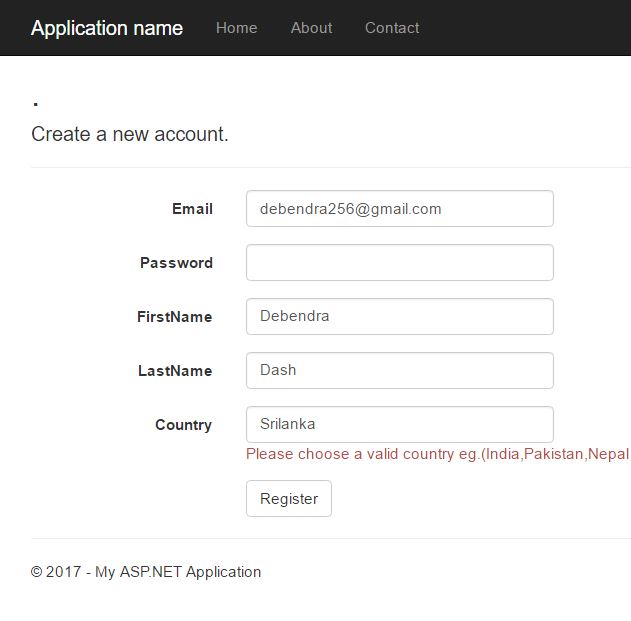Click the dot title above the heading
631x621 pixels.
(36, 103)
